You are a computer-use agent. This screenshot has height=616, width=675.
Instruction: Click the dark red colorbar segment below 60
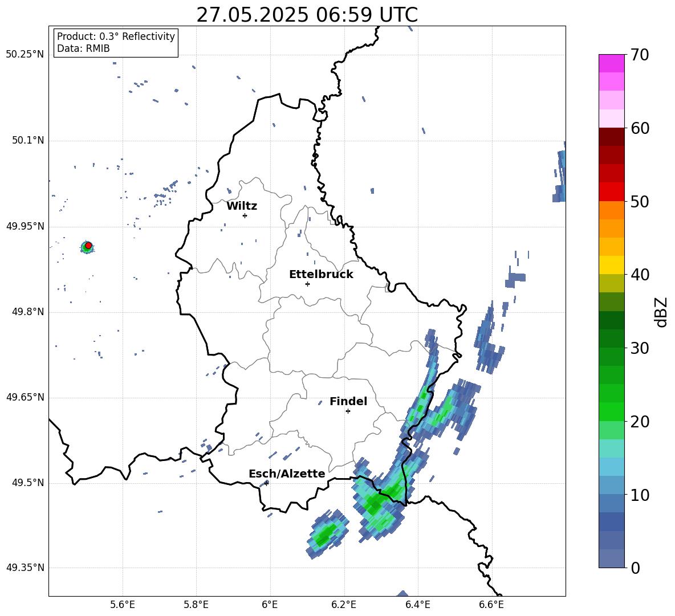click(x=611, y=137)
